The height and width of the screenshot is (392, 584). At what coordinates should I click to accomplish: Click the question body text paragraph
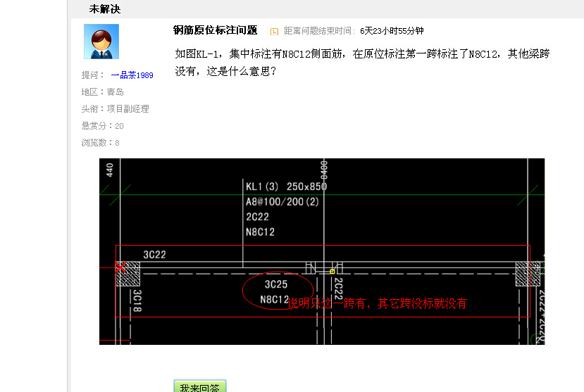click(x=362, y=62)
